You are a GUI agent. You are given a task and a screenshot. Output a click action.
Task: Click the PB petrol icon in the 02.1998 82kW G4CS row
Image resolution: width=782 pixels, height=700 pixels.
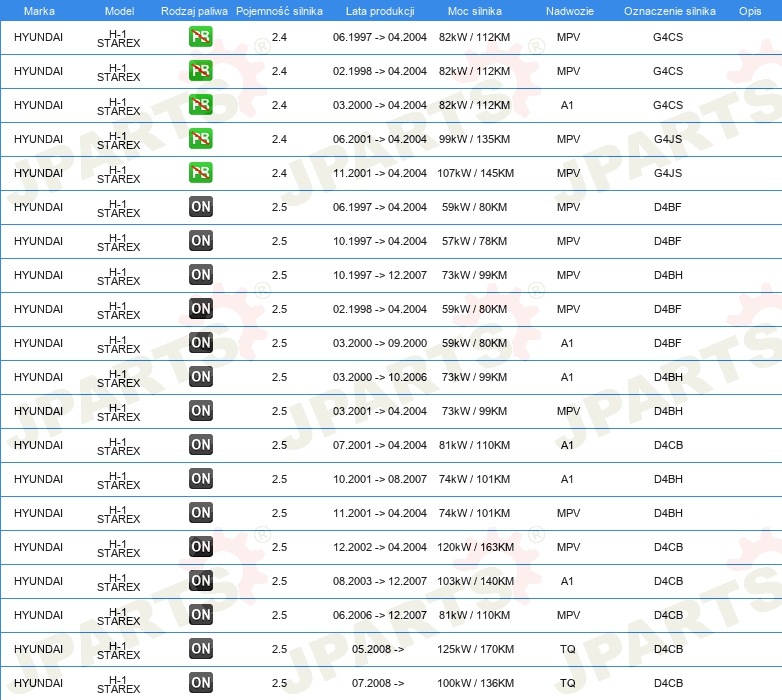pos(200,71)
